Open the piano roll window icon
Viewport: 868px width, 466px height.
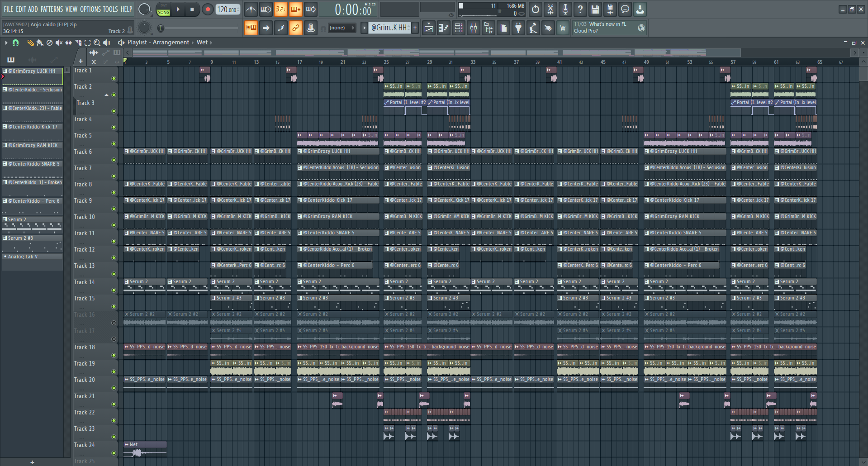444,28
